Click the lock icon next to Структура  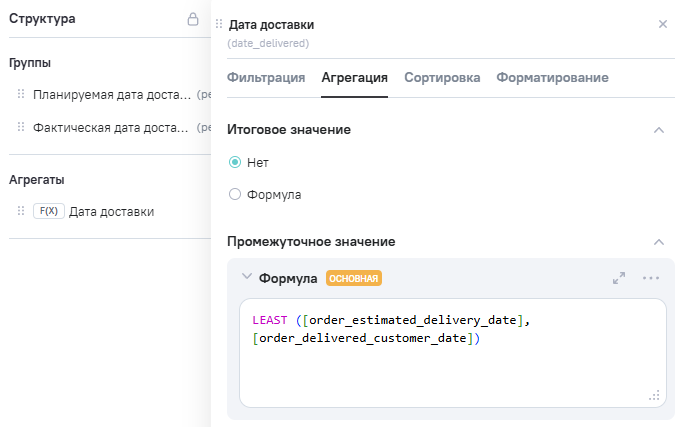coord(193,19)
